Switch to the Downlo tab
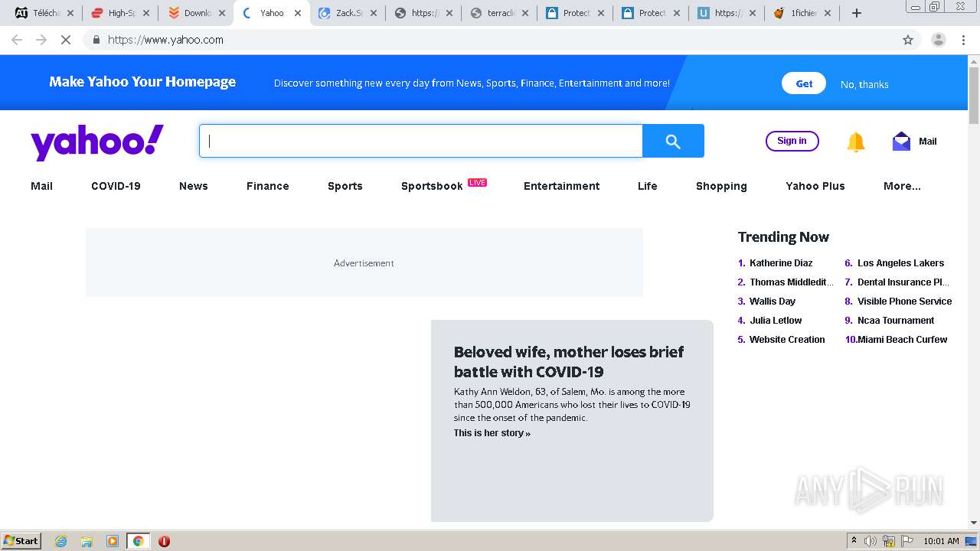This screenshot has width=980, height=551. tap(197, 13)
